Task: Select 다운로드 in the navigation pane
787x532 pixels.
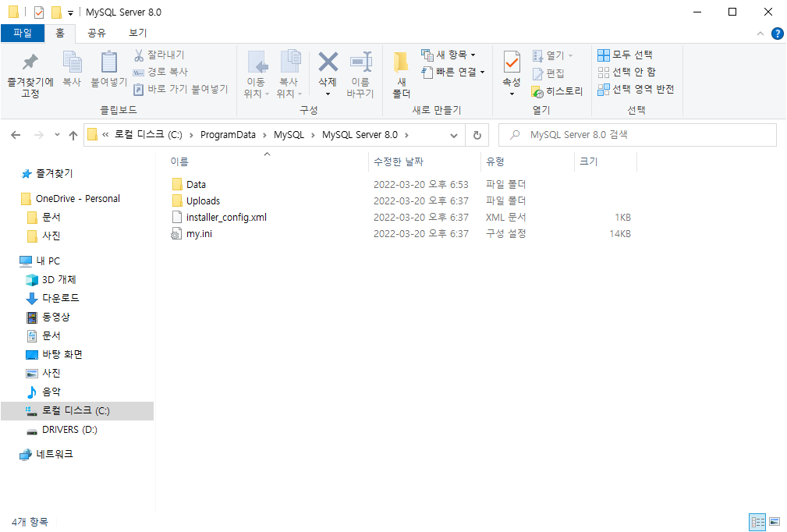Action: click(60, 298)
